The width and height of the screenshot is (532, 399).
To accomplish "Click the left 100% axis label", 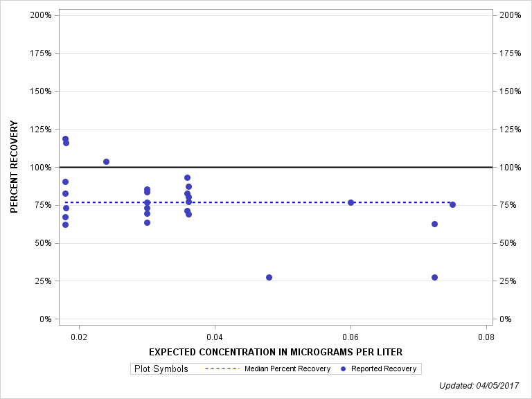I will point(41,167).
